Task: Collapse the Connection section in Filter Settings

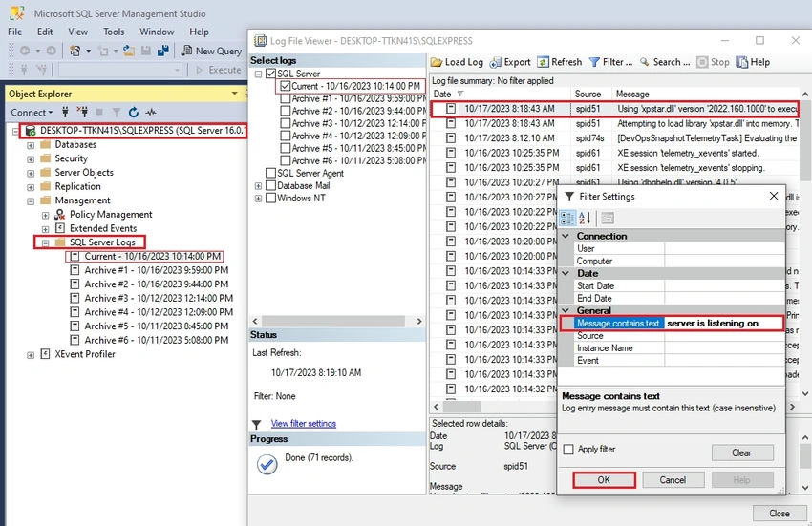Action: [566, 236]
